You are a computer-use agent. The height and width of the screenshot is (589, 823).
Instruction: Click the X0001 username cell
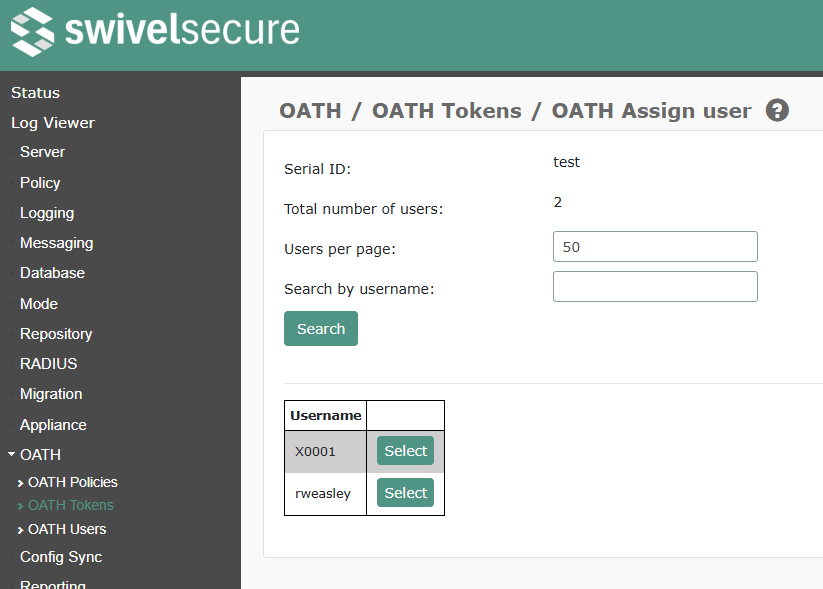coord(325,452)
